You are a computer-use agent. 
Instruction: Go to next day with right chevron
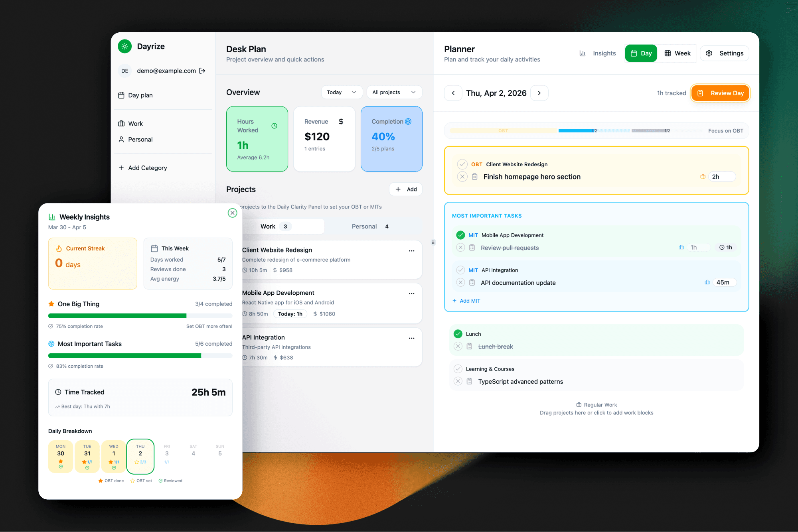539,93
